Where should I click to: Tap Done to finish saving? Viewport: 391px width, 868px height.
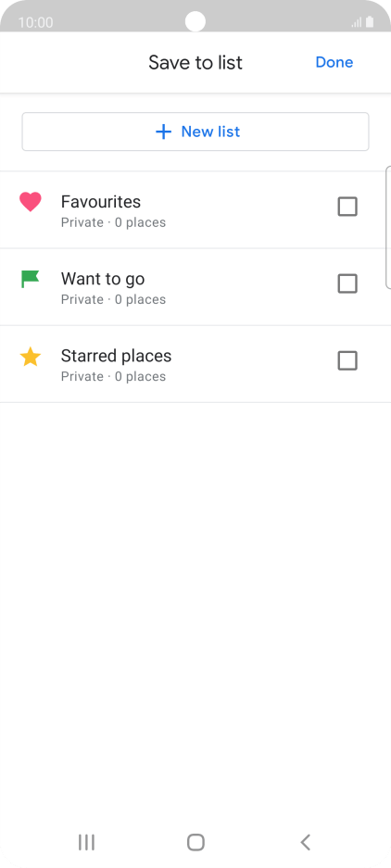point(334,62)
